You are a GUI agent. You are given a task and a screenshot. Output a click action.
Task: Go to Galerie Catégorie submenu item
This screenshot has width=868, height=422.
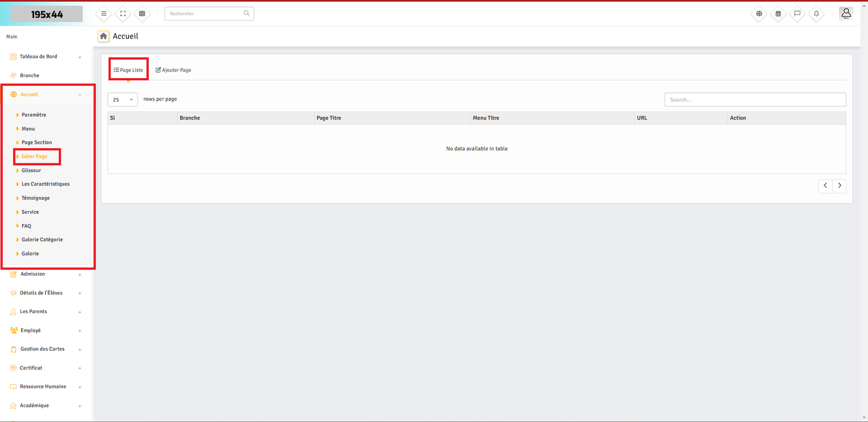point(42,240)
